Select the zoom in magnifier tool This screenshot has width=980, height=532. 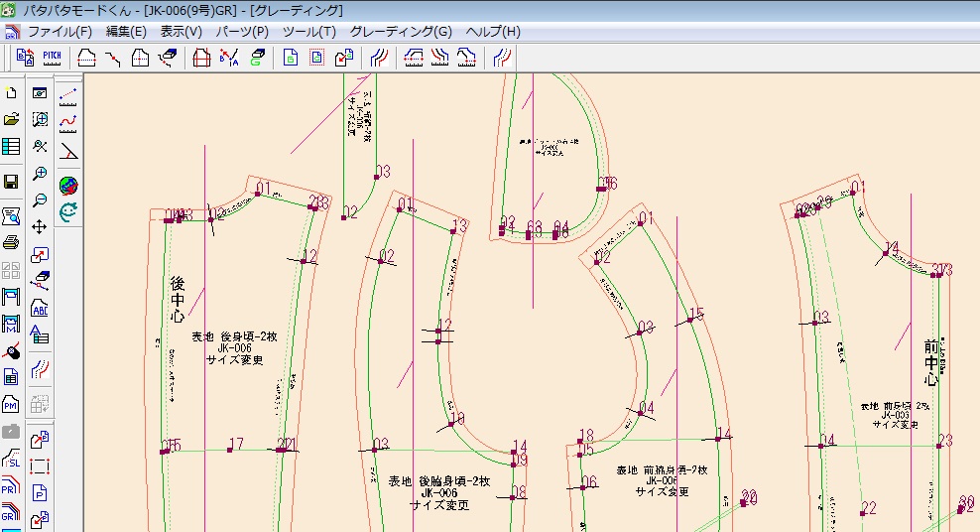(41, 174)
